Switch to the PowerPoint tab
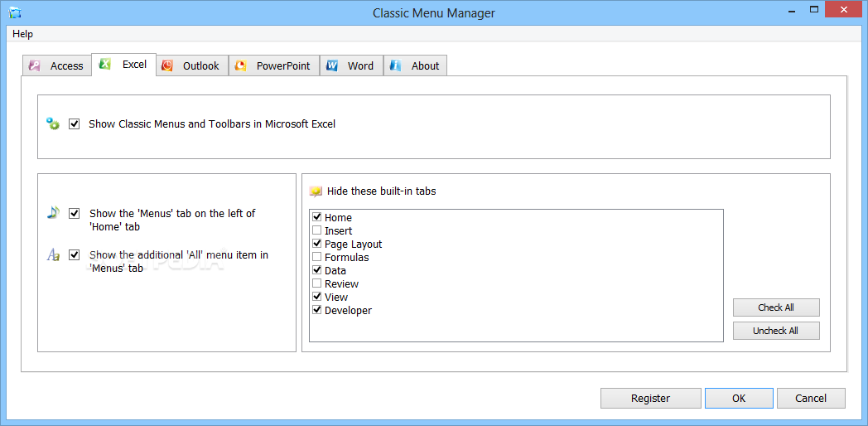 pos(274,65)
